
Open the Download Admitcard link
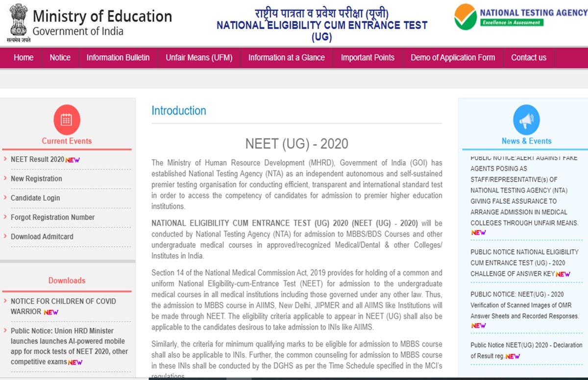click(x=42, y=237)
